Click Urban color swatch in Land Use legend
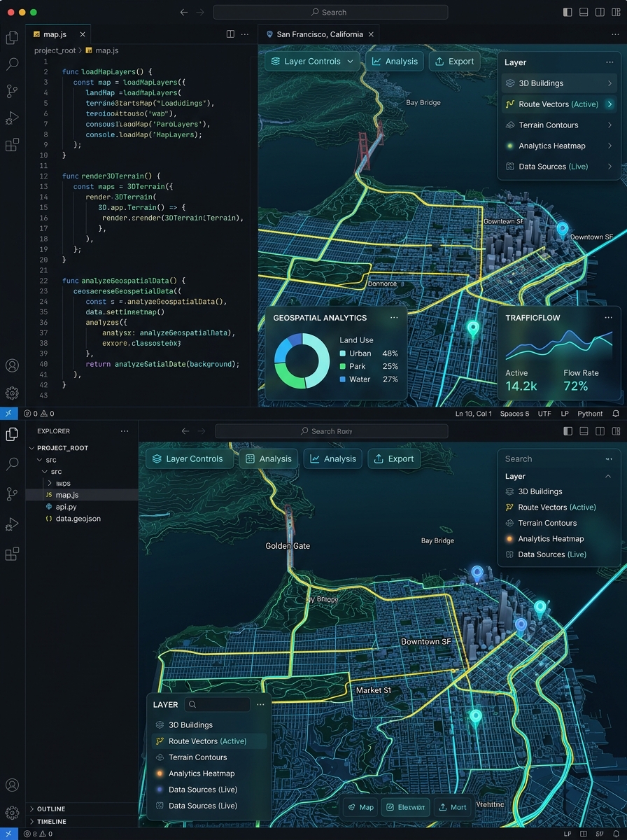 point(342,353)
